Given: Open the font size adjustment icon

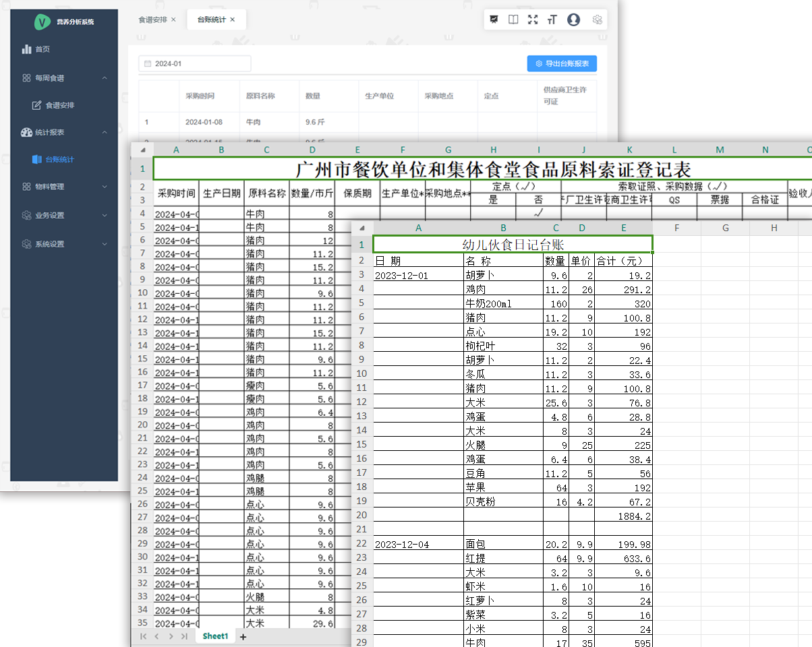Looking at the screenshot, I should click(x=552, y=20).
